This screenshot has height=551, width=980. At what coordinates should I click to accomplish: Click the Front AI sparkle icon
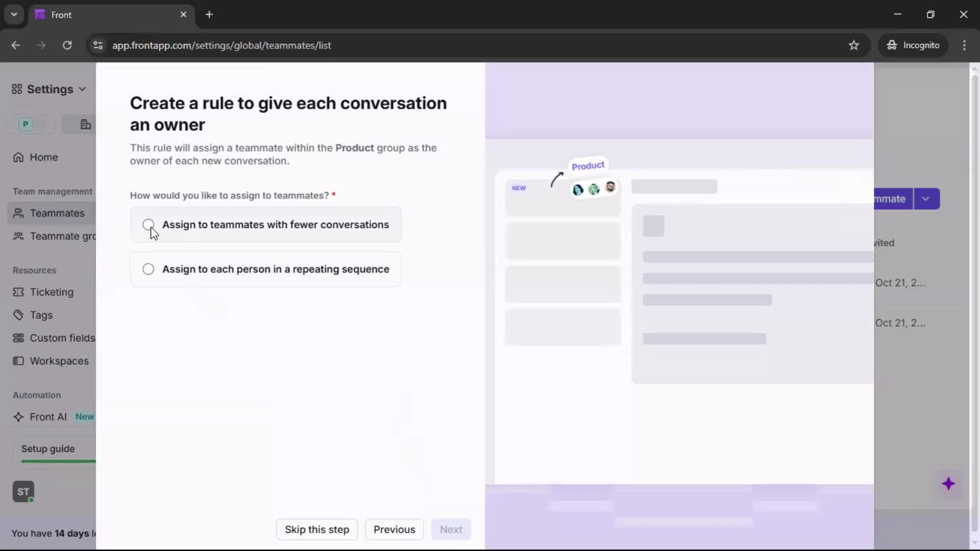pyautogui.click(x=18, y=417)
